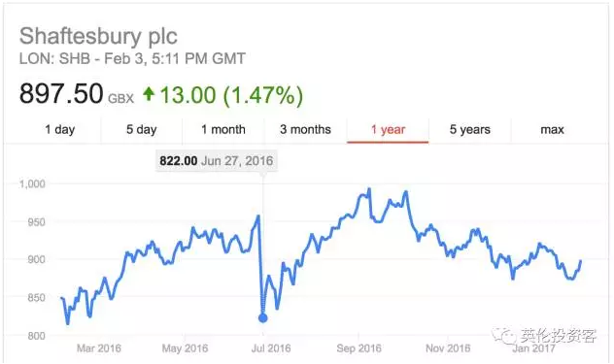
Task: Click the blue marker dot at 822.00
Action: [262, 318]
